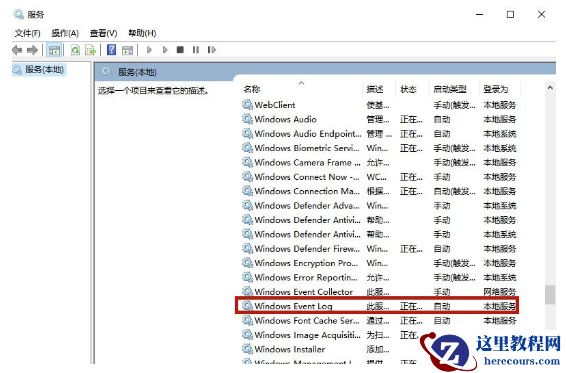Click 网络服务 in the Event Collector row
Image resolution: width=566 pixels, height=373 pixels.
coord(500,292)
